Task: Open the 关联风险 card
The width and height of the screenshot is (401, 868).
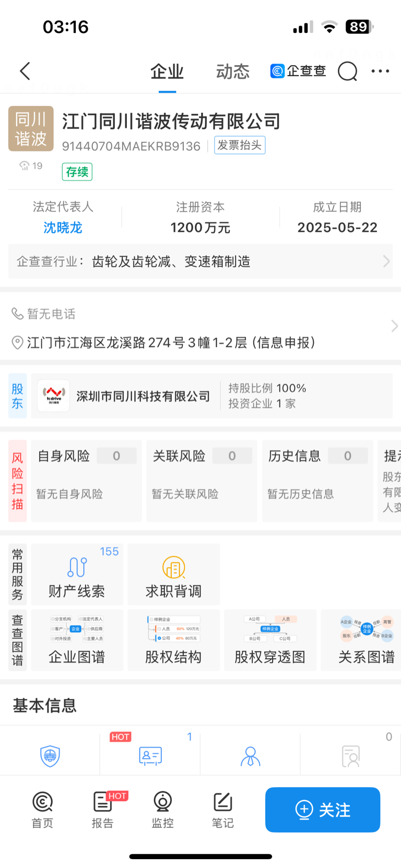Action: coord(202,481)
